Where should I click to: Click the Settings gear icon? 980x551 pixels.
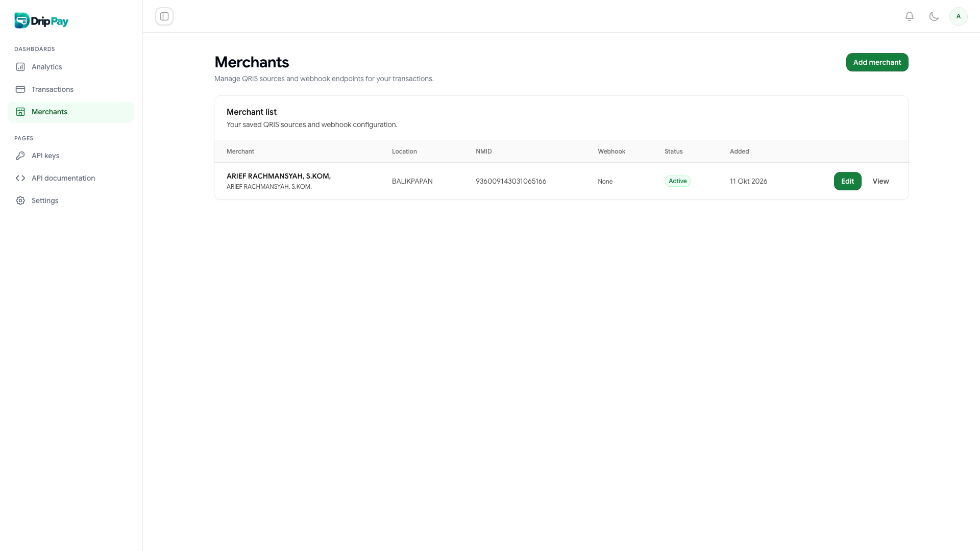(20, 201)
